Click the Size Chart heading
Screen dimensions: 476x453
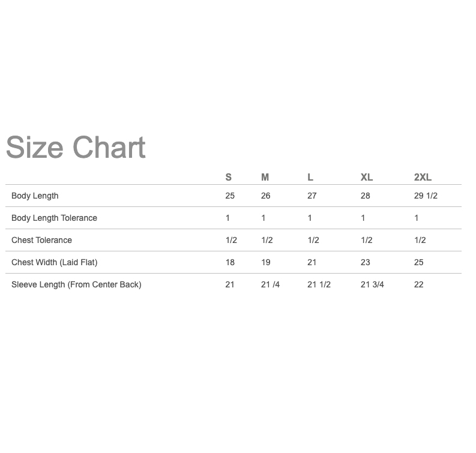[76, 148]
